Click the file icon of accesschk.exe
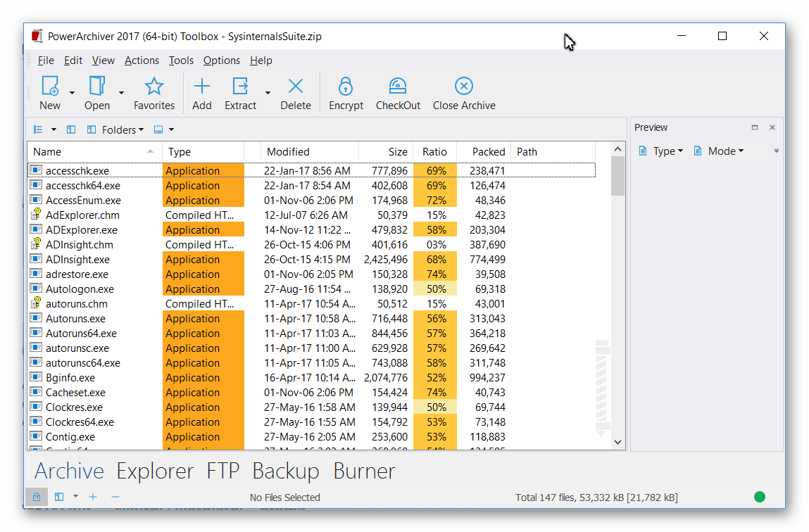This screenshot has width=809, height=532. click(36, 170)
